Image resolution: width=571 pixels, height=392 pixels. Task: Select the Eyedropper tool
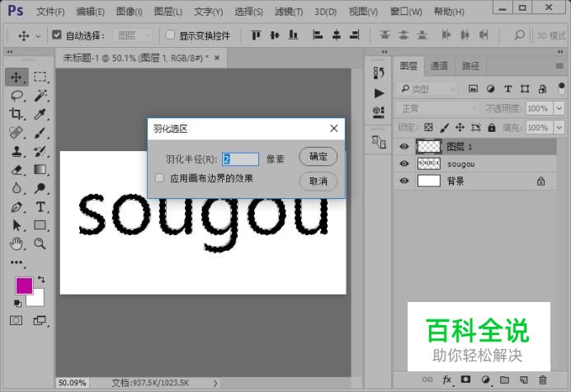pyautogui.click(x=40, y=114)
